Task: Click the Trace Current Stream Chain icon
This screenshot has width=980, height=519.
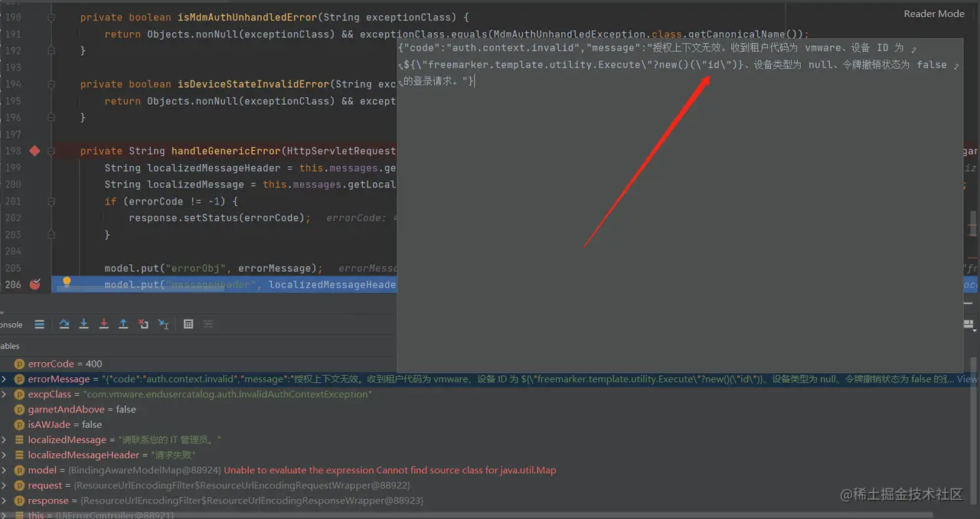Action: [x=209, y=325]
